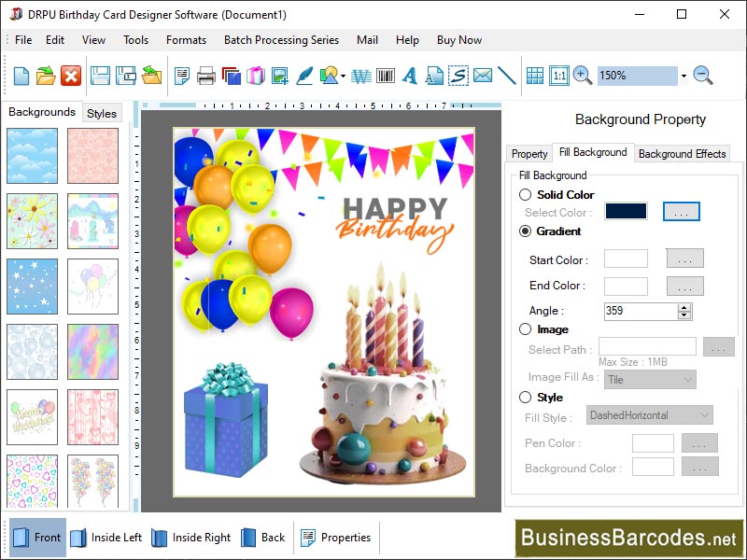Enable the Solid Color fill option

pos(525,195)
